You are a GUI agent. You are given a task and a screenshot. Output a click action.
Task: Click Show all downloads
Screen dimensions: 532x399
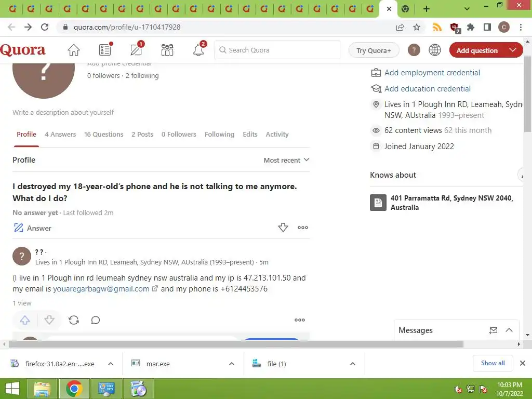coord(493,363)
